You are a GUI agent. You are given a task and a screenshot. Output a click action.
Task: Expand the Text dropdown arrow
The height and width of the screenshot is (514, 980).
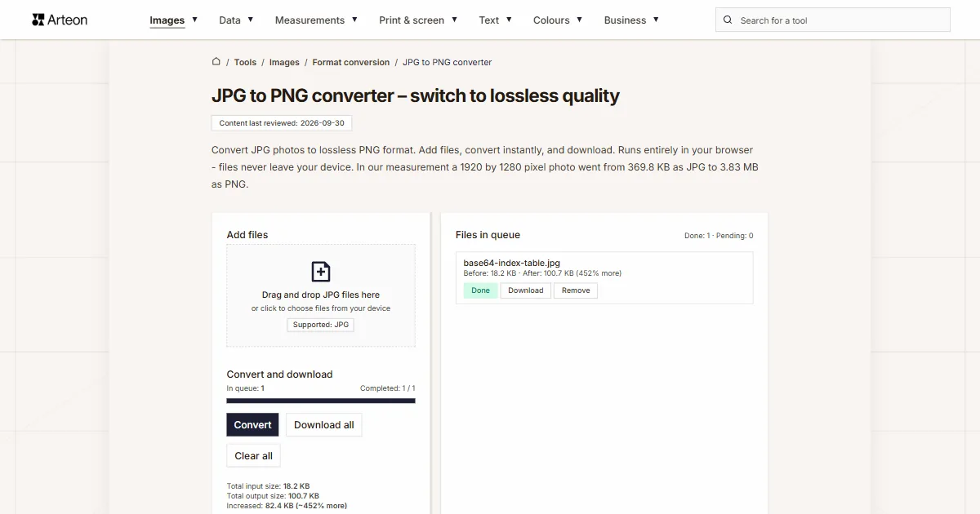(x=509, y=20)
